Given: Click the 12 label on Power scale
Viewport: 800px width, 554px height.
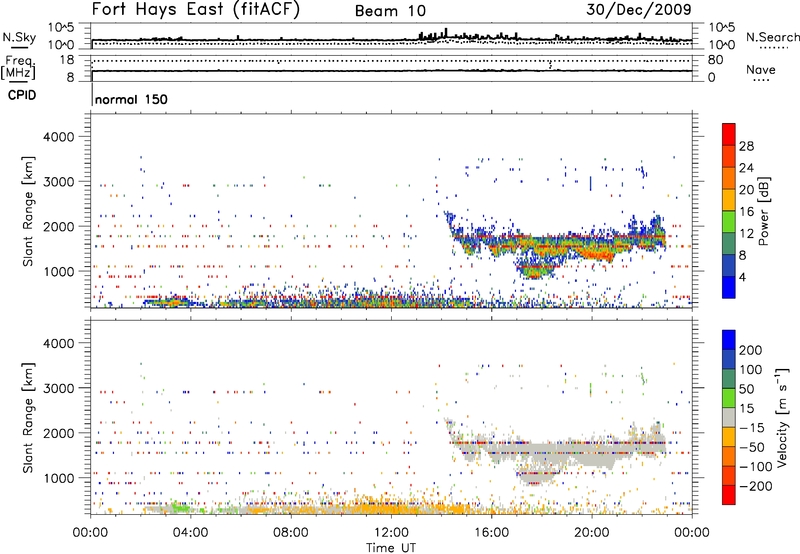Looking at the screenshot, I should tap(746, 234).
